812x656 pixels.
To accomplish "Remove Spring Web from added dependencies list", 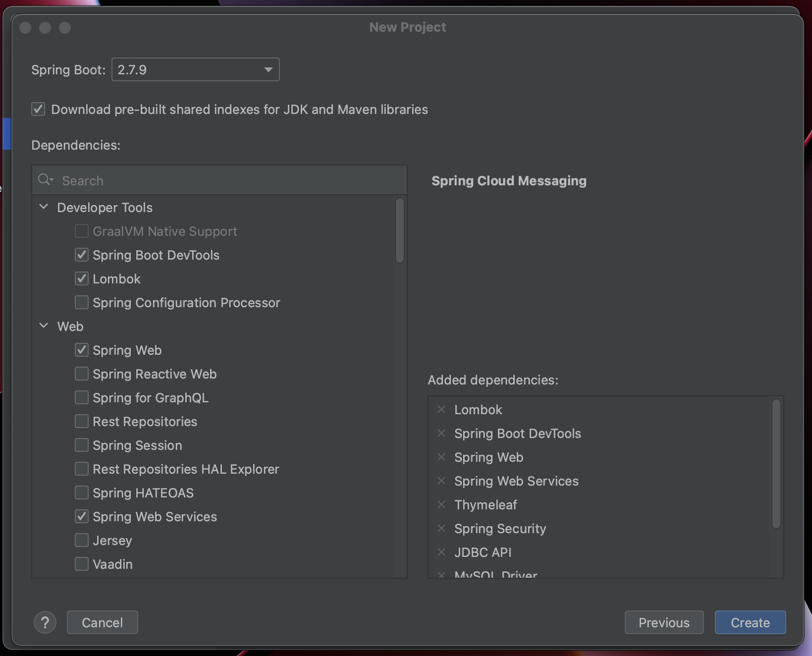I will click(441, 457).
